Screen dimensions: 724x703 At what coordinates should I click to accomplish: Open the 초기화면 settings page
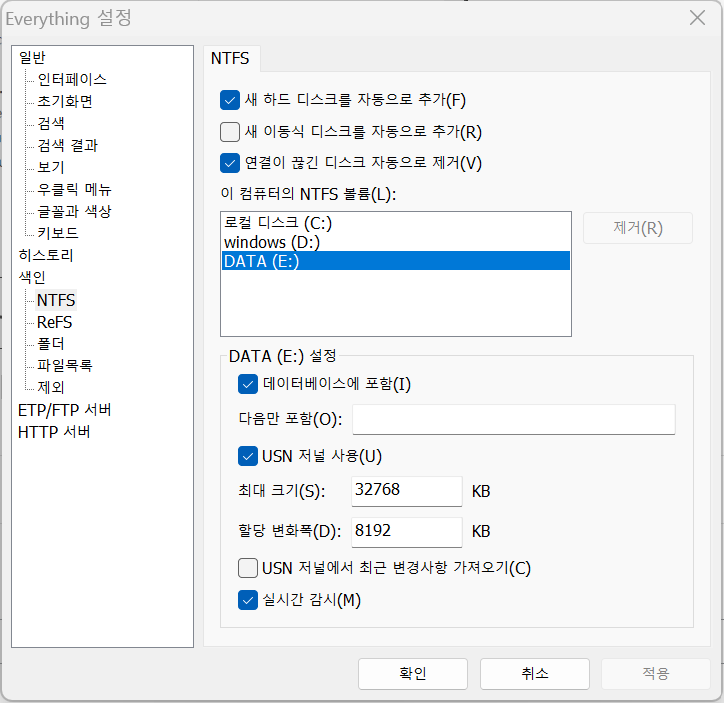tap(65, 101)
